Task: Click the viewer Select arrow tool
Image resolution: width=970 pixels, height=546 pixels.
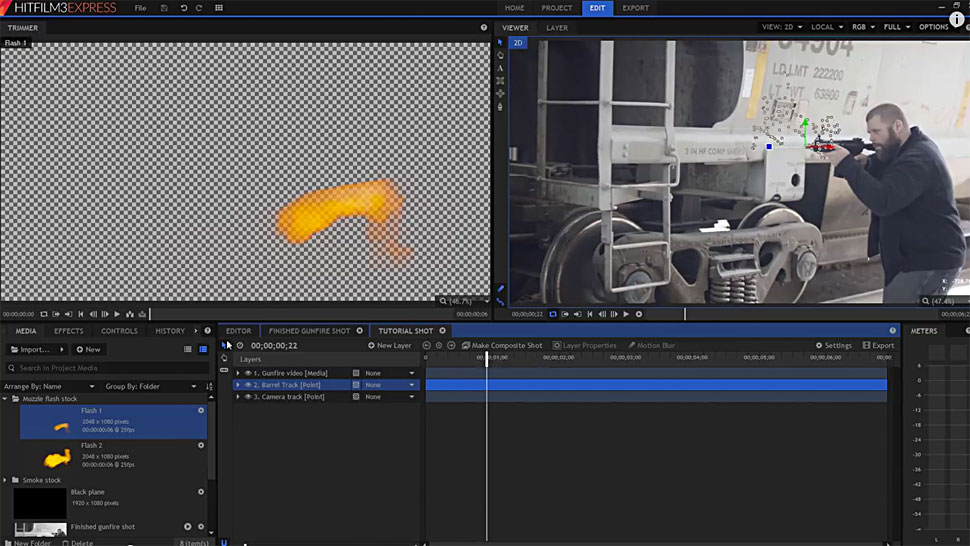Action: (x=500, y=43)
